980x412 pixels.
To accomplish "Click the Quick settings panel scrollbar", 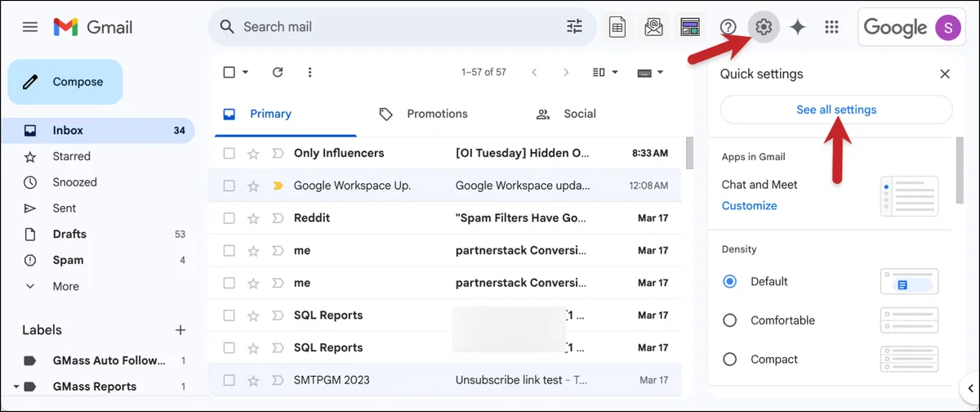I will 960,170.
